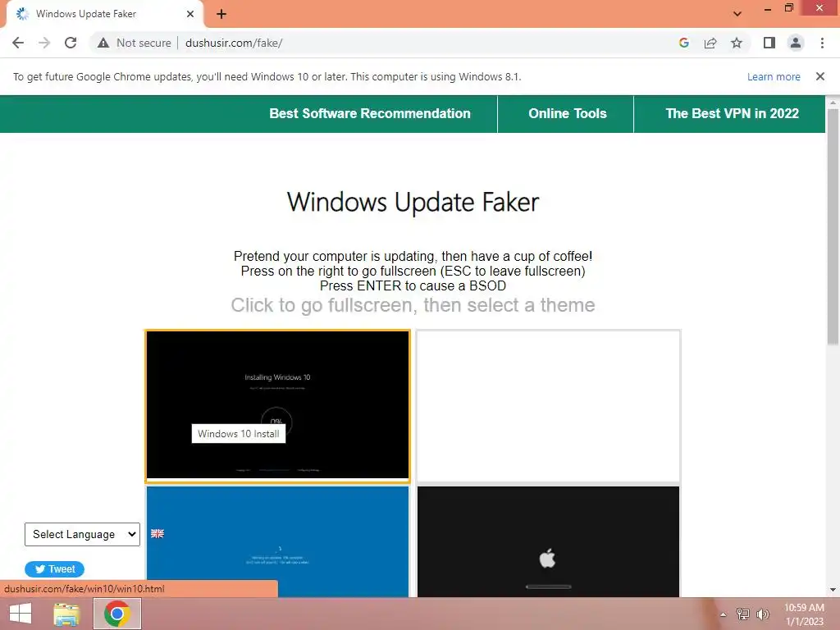Click the 'Click to go fullscreen' text
This screenshot has height=630, width=840.
pyautogui.click(x=413, y=305)
